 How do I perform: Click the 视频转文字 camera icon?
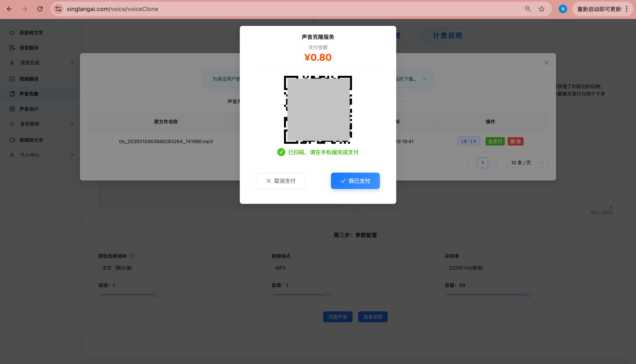[x=12, y=140]
